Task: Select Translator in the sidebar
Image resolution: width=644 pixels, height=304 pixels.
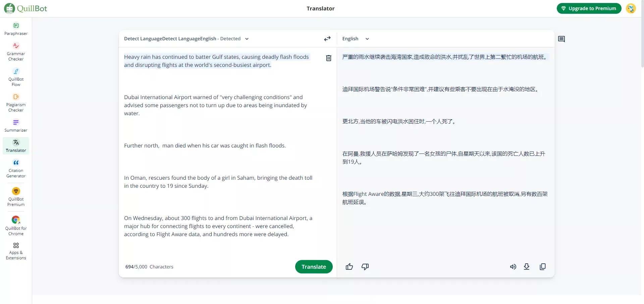Action: [x=16, y=146]
